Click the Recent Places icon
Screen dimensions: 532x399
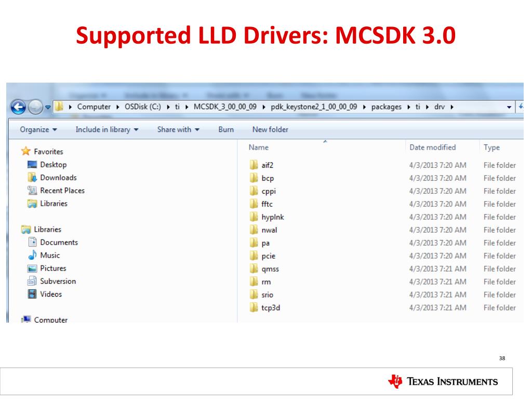tap(32, 190)
